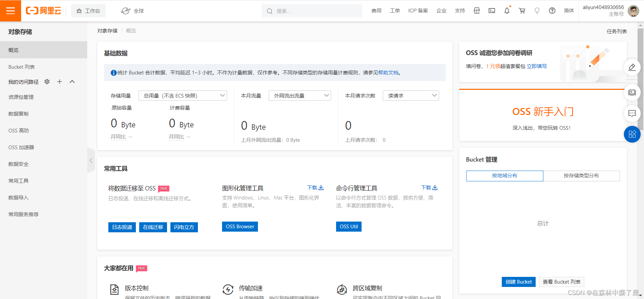This screenshot has height=299, width=644.
Task: Open the floating chat feedback button
Action: click(x=632, y=114)
